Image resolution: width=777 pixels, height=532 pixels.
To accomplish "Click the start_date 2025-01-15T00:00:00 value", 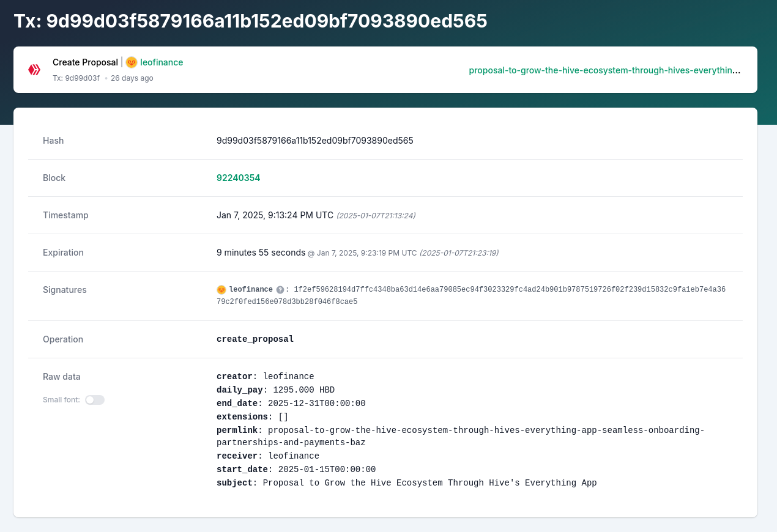I will point(327,470).
